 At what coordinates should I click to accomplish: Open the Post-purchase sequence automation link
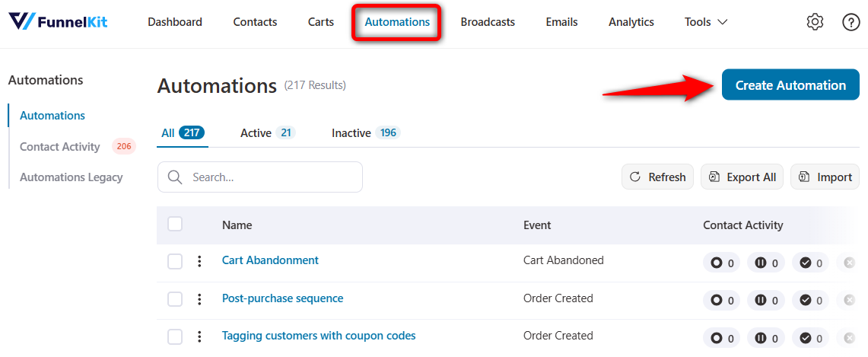(x=282, y=298)
